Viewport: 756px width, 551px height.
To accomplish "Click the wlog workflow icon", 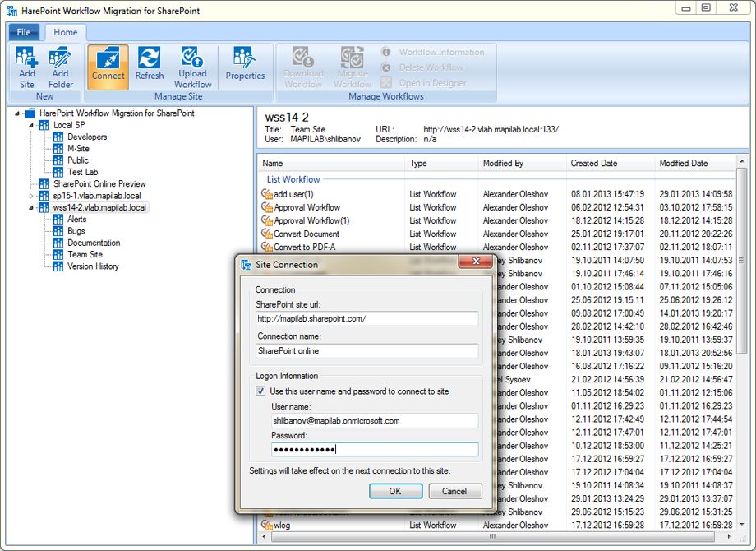I will tap(267, 525).
